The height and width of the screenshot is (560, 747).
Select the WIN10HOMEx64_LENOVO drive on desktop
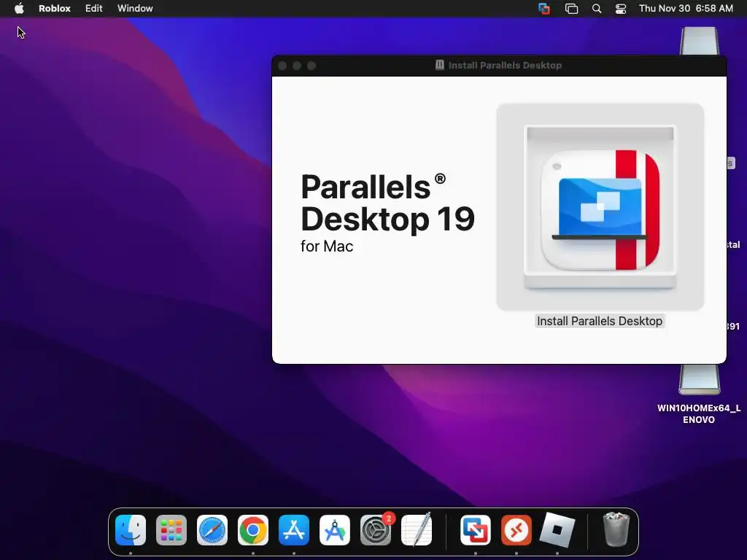[699, 394]
